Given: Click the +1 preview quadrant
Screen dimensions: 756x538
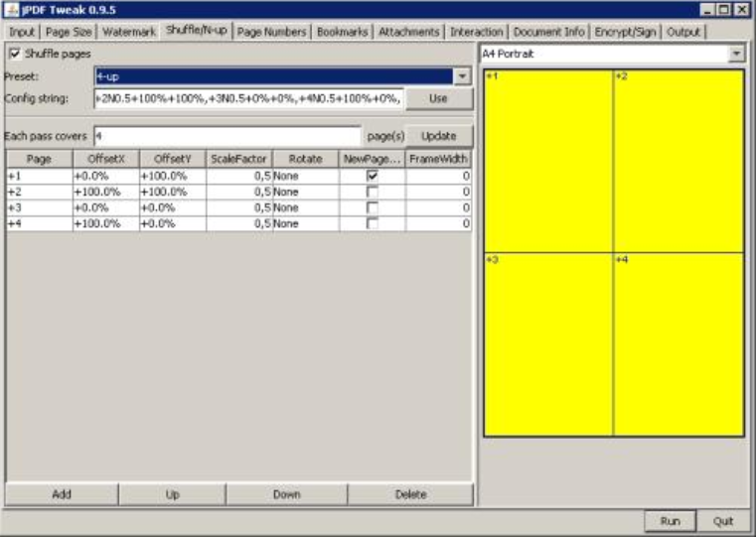Looking at the screenshot, I should point(548,162).
